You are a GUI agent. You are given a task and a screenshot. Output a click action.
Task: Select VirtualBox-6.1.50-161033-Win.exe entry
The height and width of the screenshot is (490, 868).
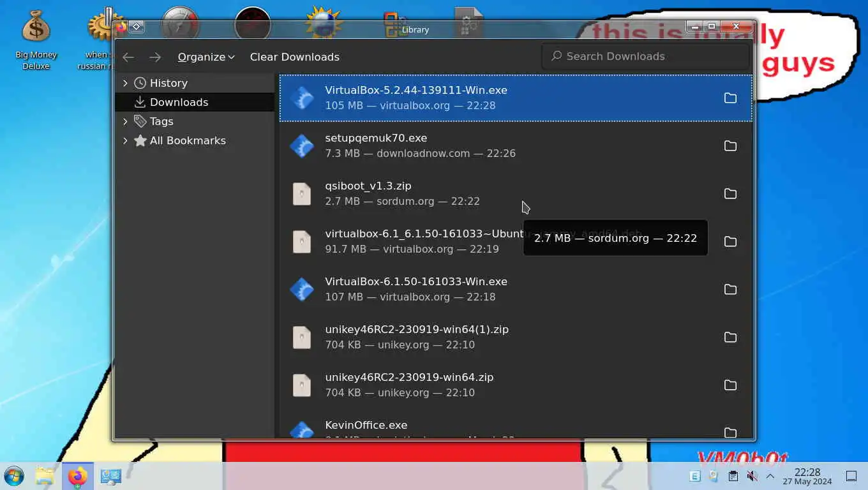[x=516, y=289]
